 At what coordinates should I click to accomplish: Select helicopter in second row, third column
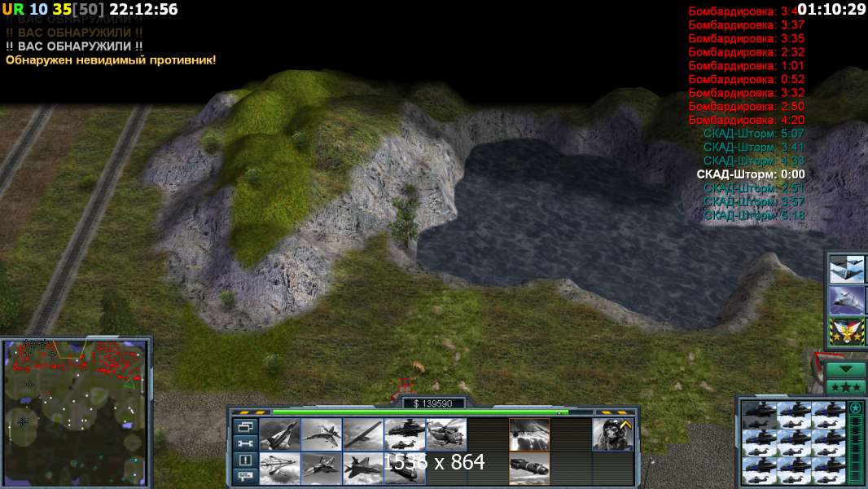pos(829,443)
